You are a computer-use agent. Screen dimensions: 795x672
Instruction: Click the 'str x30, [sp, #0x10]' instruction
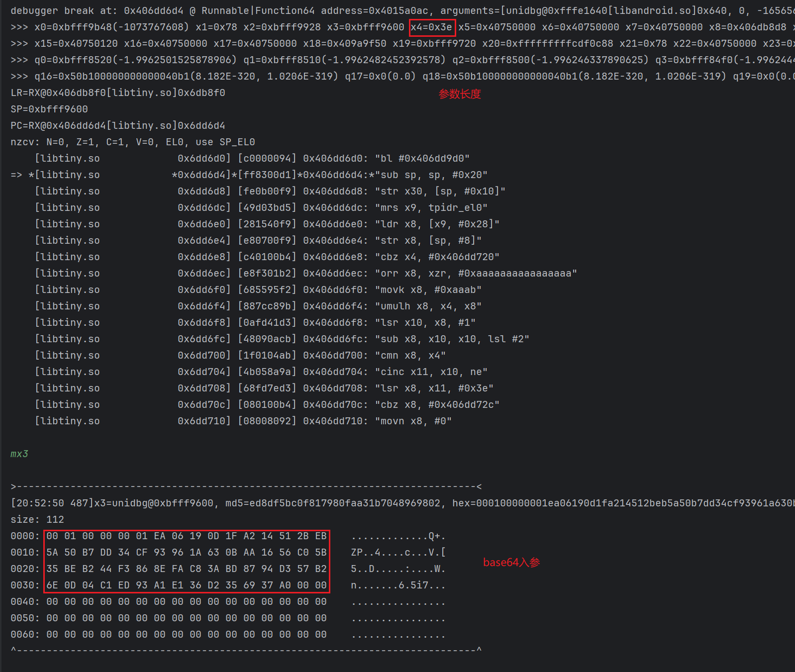point(440,191)
